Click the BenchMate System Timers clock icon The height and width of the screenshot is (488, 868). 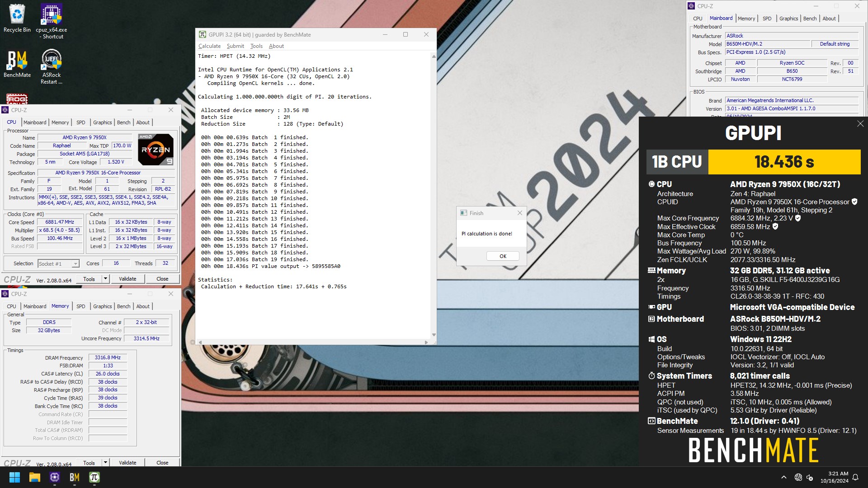[x=651, y=376]
